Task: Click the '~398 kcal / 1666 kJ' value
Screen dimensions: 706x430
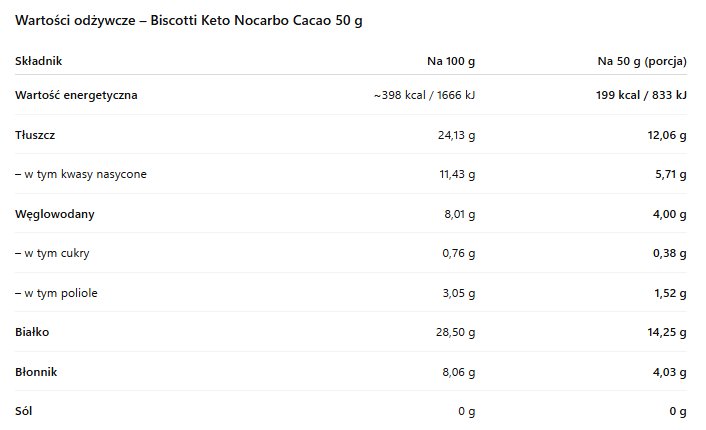Action: [x=424, y=96]
